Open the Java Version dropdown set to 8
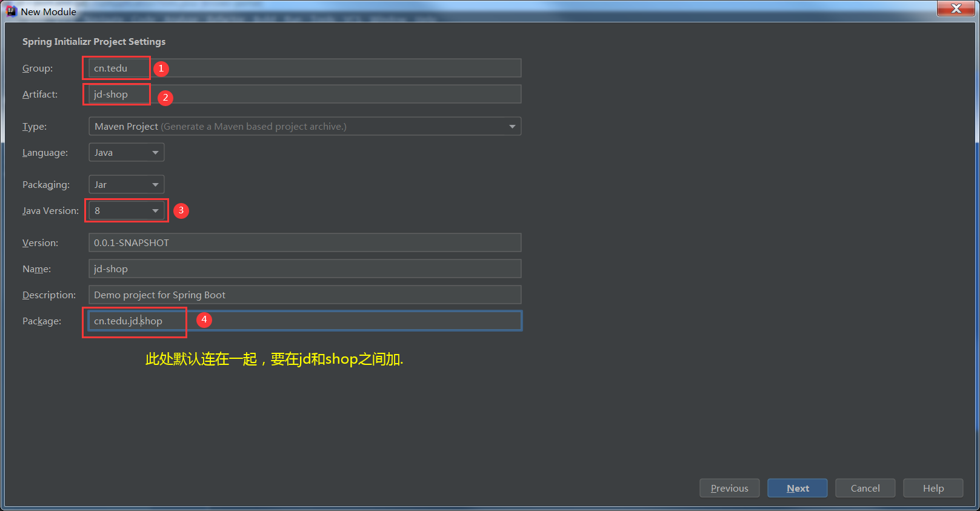 [x=126, y=210]
